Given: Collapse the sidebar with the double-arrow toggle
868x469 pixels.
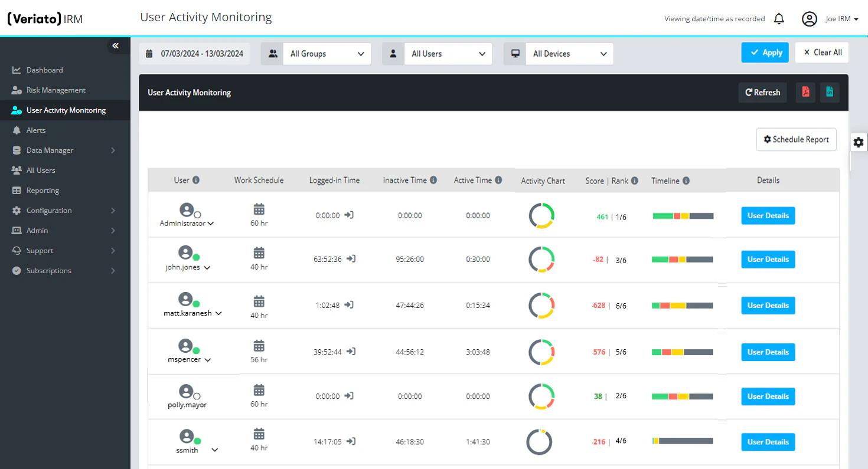Looking at the screenshot, I should [116, 45].
